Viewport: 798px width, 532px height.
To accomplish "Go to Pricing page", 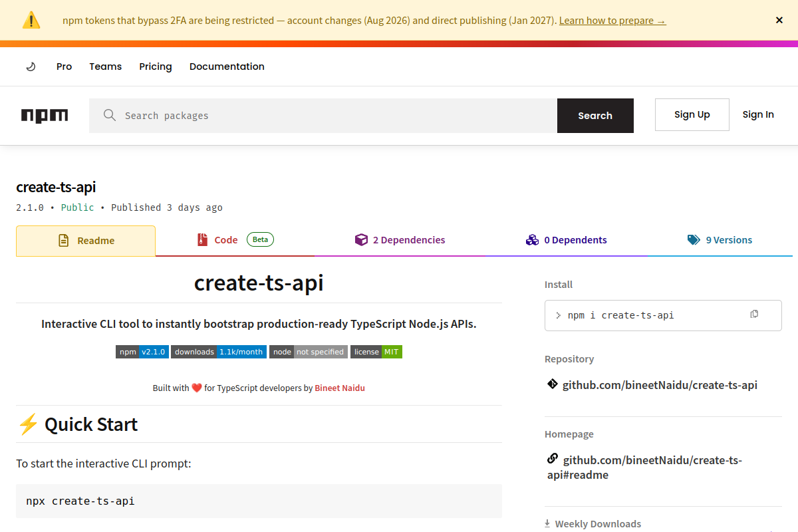I will [x=156, y=66].
